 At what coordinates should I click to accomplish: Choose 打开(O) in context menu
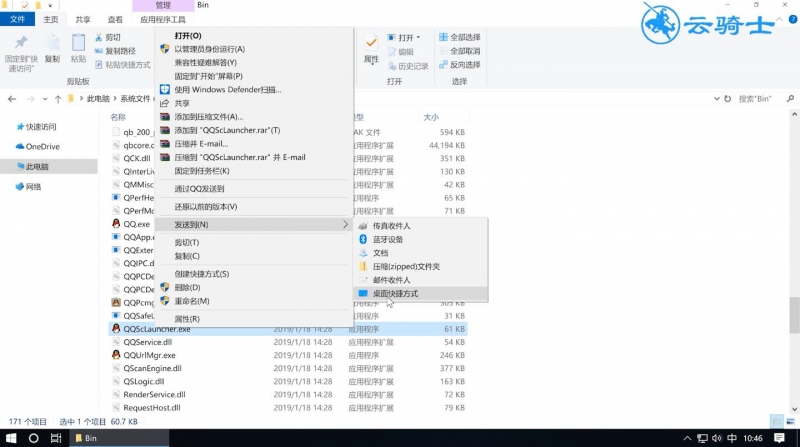point(254,36)
